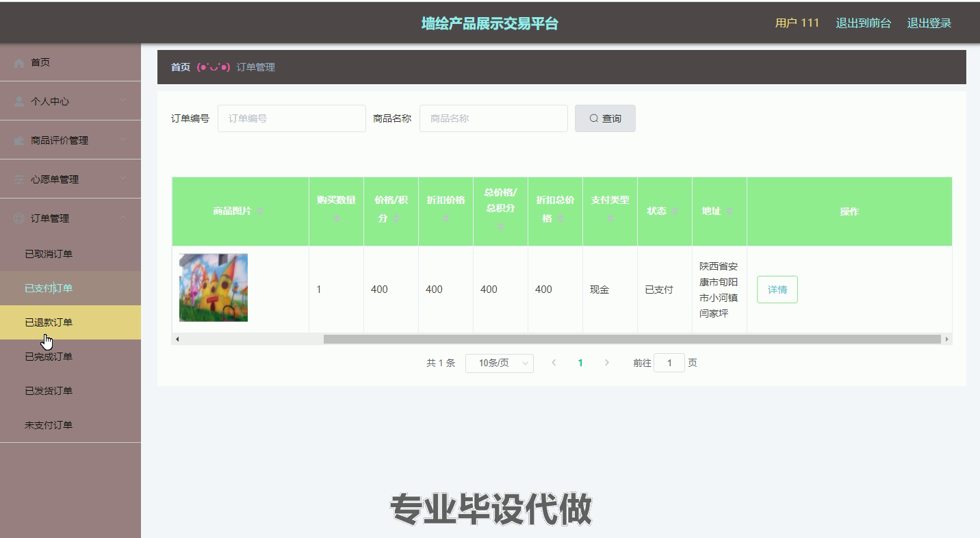
Task: Click 退出到前台 in the header
Action: (863, 23)
